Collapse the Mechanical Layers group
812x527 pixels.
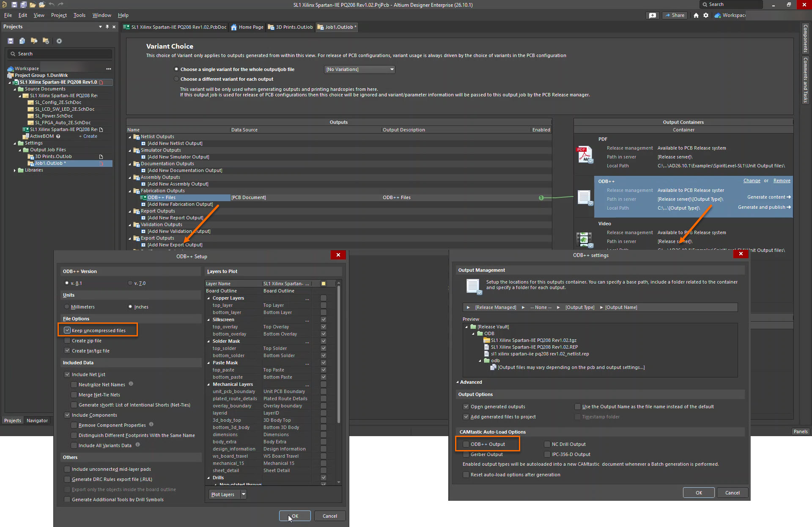pos(208,385)
